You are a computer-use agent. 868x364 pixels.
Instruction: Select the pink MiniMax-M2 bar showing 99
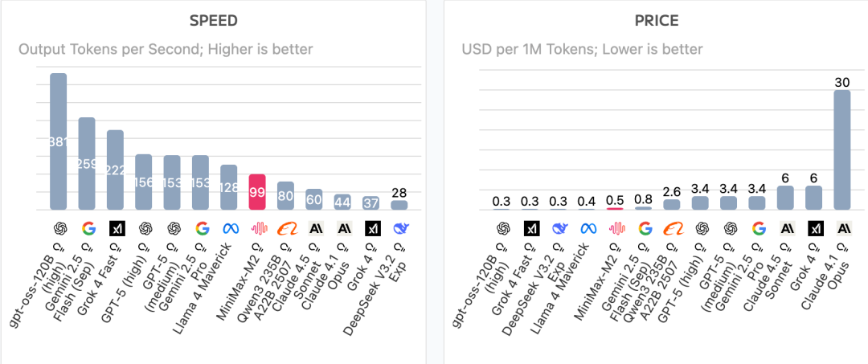257,192
